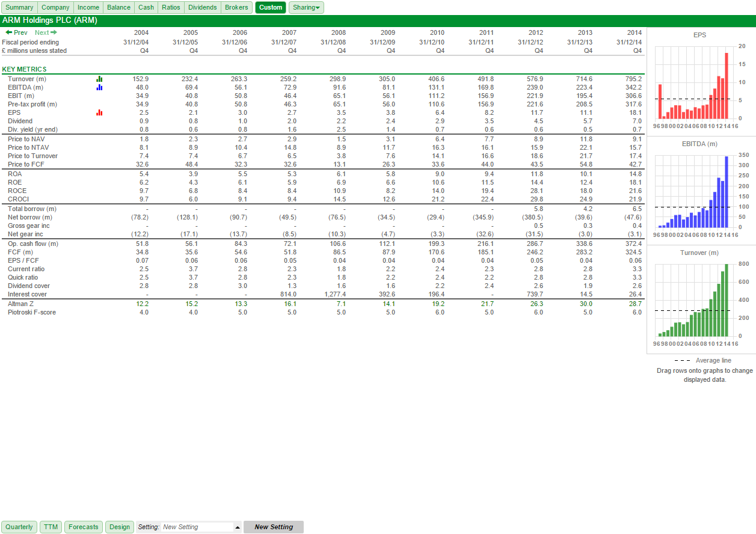
Task: Click the Div. yield (yr end) row label
Action: (x=33, y=129)
